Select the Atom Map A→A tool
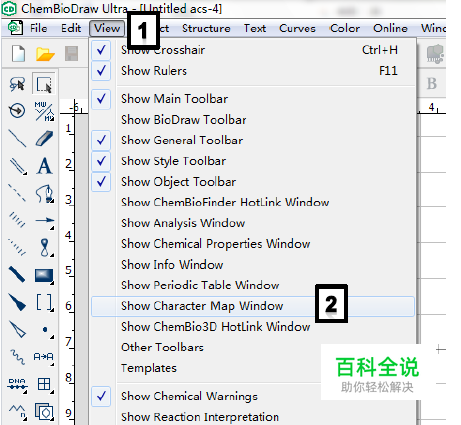The height and width of the screenshot is (425, 461). click(44, 358)
